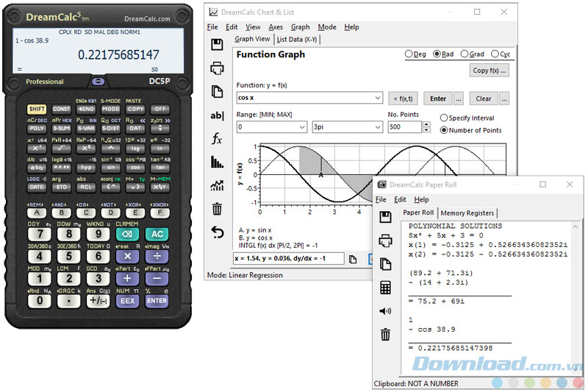Screen dimensions: 588x392
Task: Click the Copy f(x) ... button
Action: click(x=489, y=71)
